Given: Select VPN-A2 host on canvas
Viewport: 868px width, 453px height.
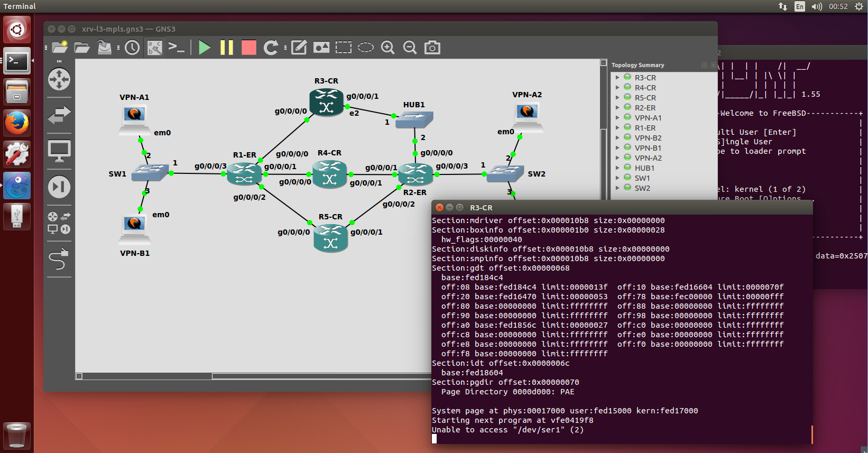Looking at the screenshot, I should pos(527,118).
